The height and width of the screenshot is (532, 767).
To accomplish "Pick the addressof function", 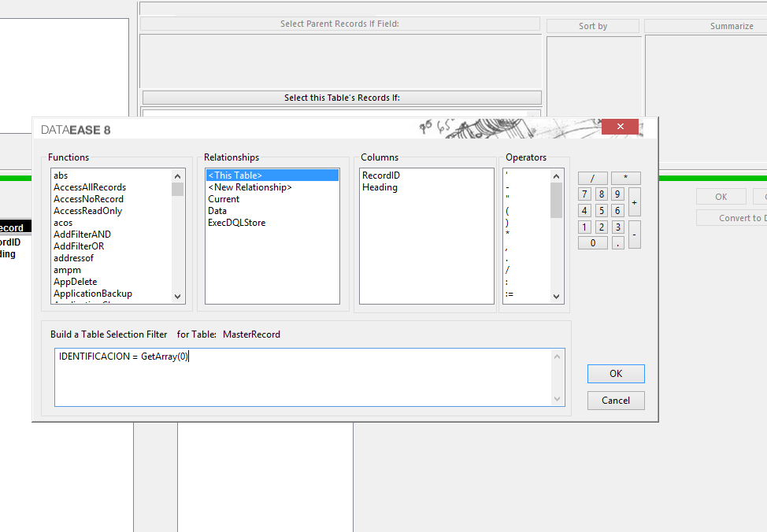I will click(x=73, y=258).
